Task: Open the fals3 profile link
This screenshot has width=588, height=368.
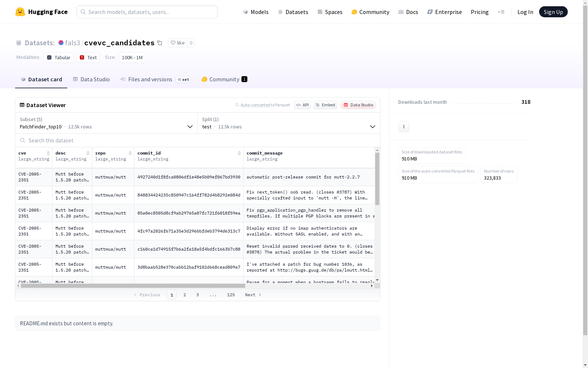Action: pyautogui.click(x=72, y=43)
